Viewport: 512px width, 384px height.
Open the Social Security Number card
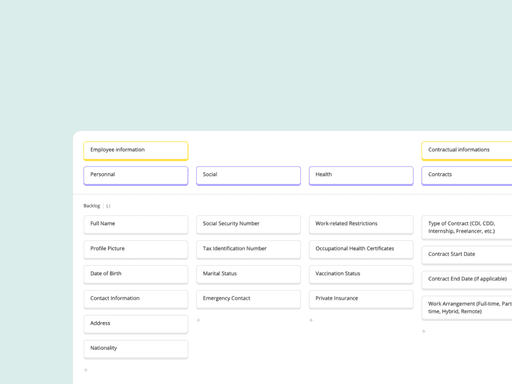tap(248, 225)
